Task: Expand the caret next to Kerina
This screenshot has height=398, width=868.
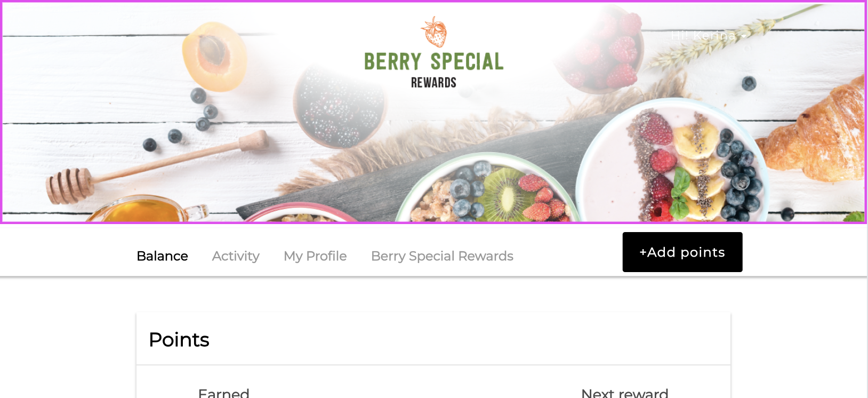Action: click(743, 36)
